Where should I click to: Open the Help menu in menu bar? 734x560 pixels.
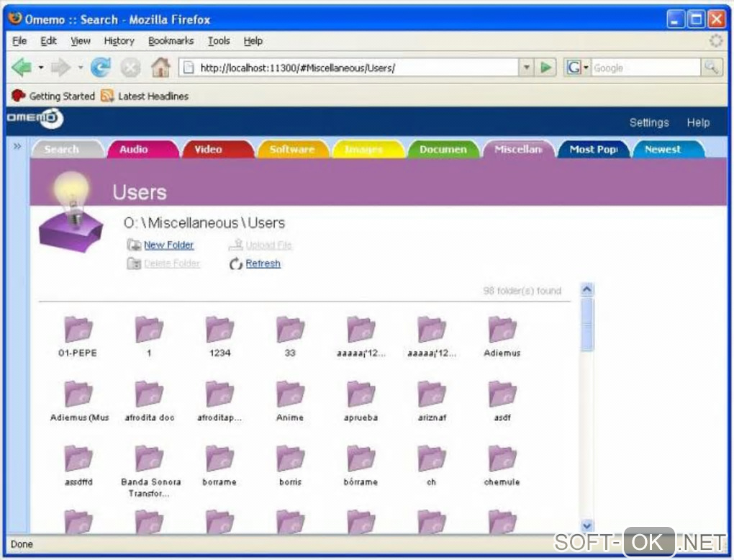(253, 41)
